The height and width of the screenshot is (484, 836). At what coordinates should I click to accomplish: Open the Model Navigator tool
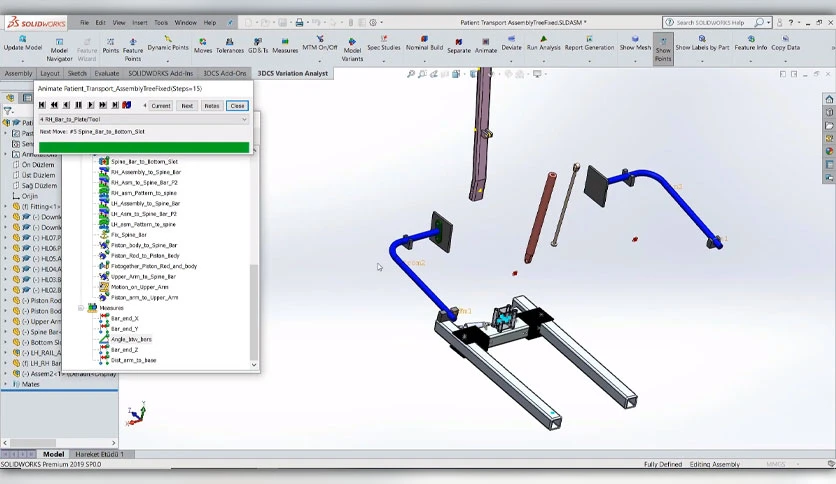[59, 50]
